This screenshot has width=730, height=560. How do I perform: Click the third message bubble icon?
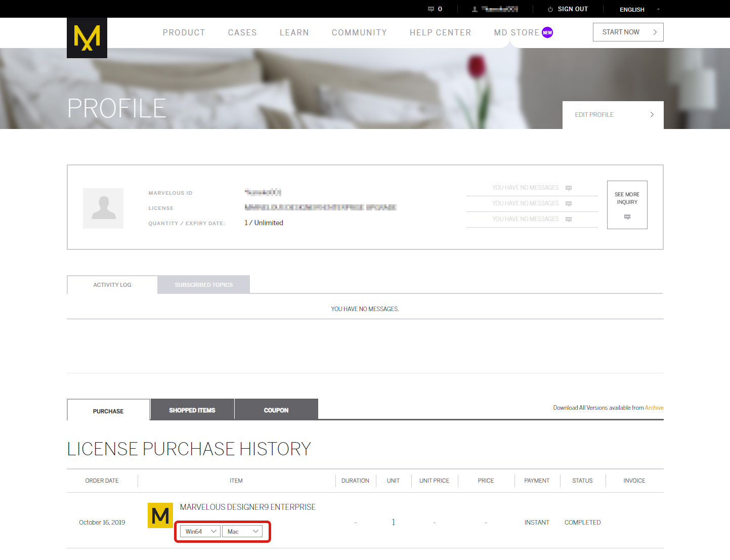point(569,220)
